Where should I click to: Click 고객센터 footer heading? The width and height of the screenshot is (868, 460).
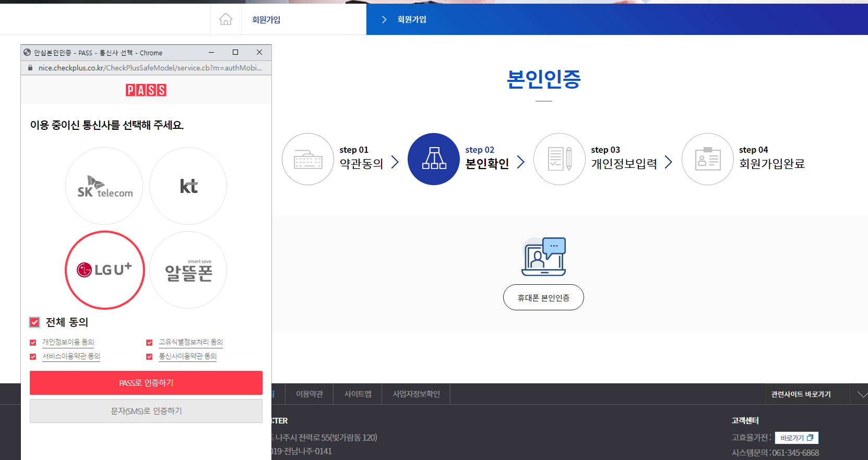click(745, 420)
